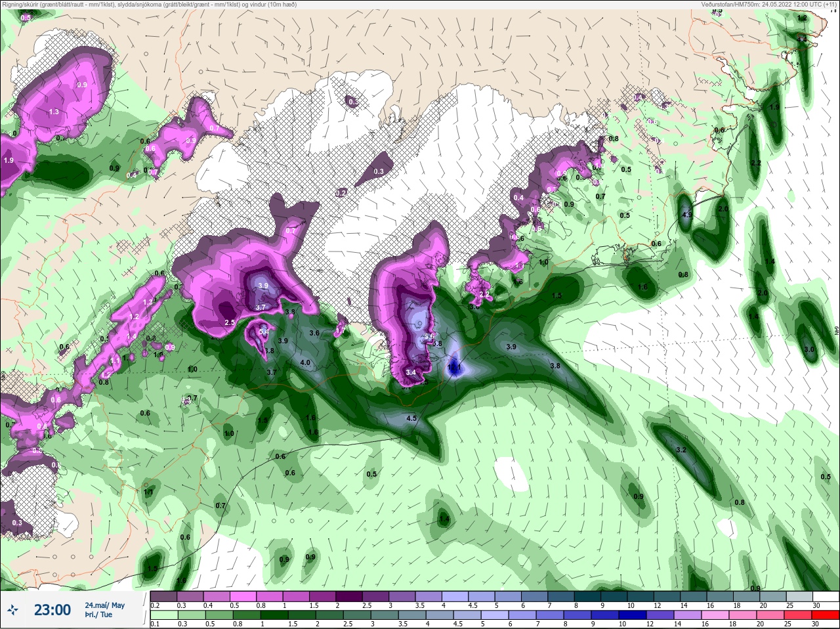Click the 4.5 precipitation value on map
Viewport: 840px width, 629px height.
click(411, 418)
